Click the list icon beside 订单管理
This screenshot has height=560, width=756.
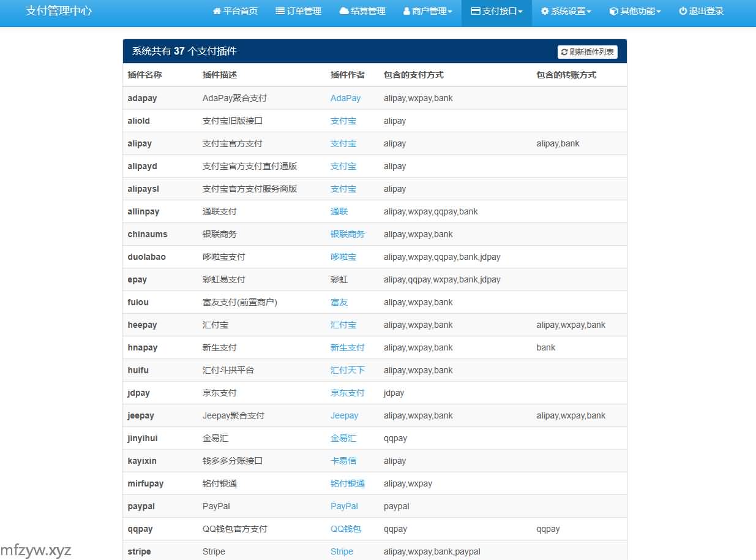280,12
